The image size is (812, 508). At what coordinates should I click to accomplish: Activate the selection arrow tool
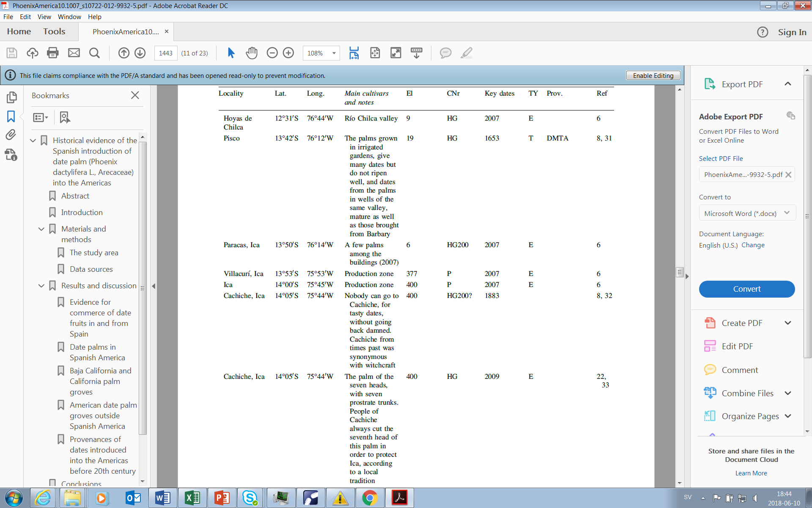(231, 53)
